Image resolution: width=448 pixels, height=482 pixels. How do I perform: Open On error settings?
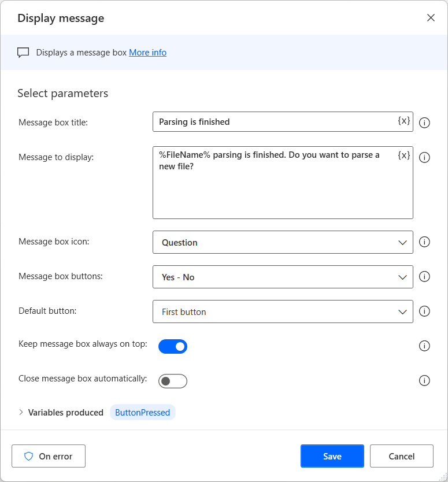pyautogui.click(x=49, y=456)
